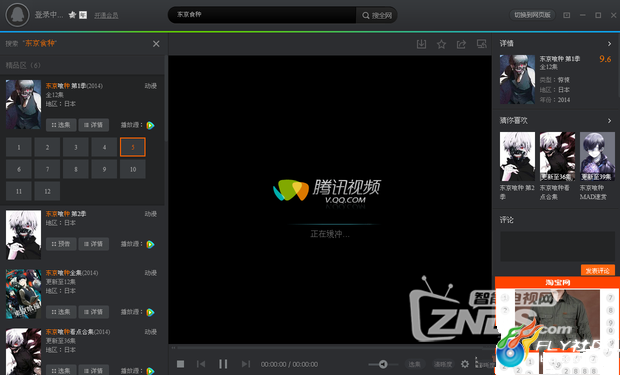Go back to the previous episode
Viewport: 620px width, 375px height.
click(201, 364)
